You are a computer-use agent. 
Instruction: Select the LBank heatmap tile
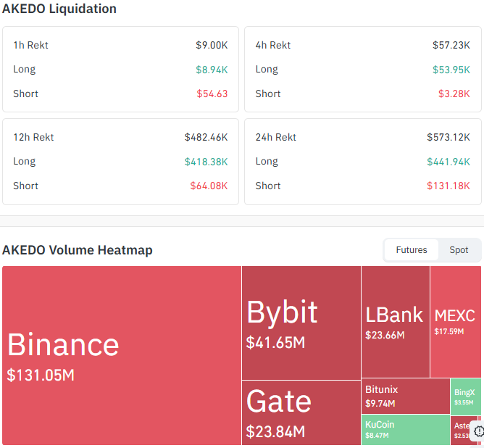click(396, 322)
